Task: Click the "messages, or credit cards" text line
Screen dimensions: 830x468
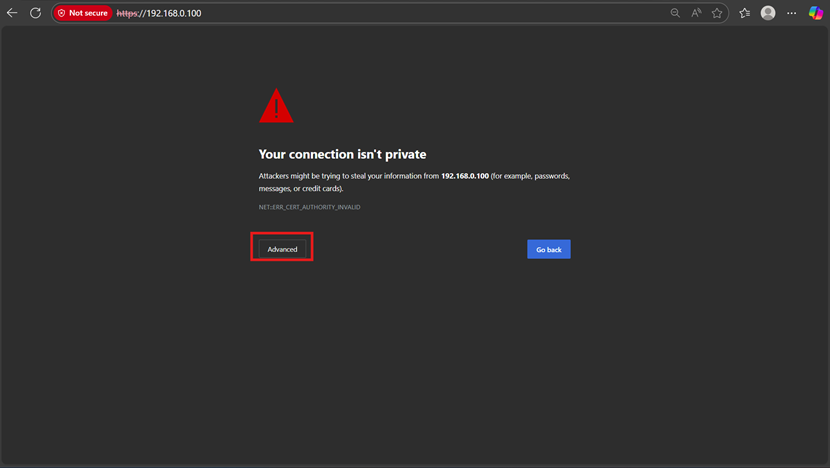Action: (x=301, y=188)
